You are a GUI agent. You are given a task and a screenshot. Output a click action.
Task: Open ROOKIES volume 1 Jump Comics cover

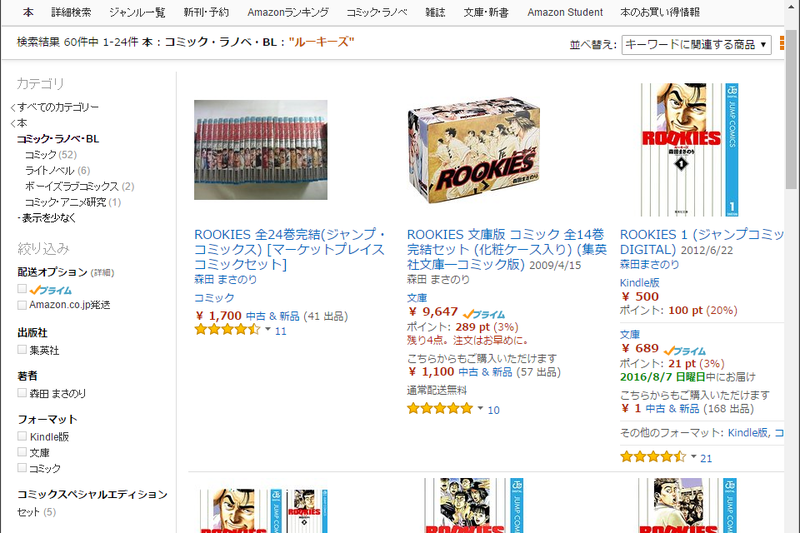pos(689,149)
